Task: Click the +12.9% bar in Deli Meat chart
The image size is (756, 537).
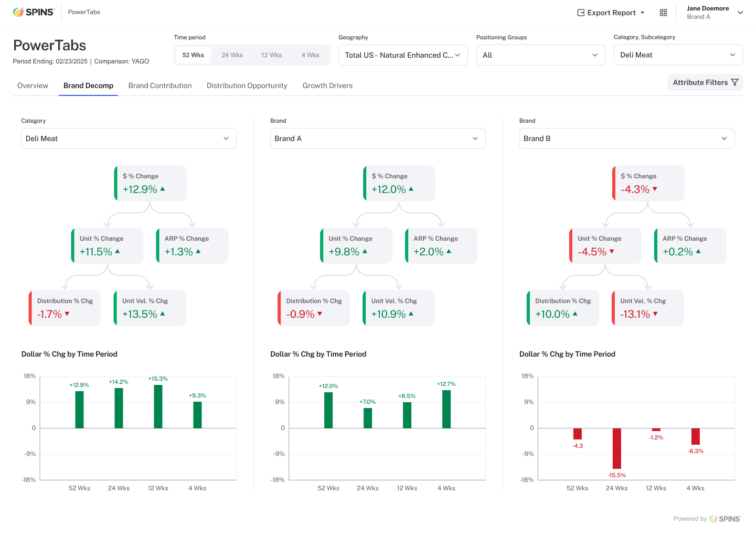Action: point(79,410)
